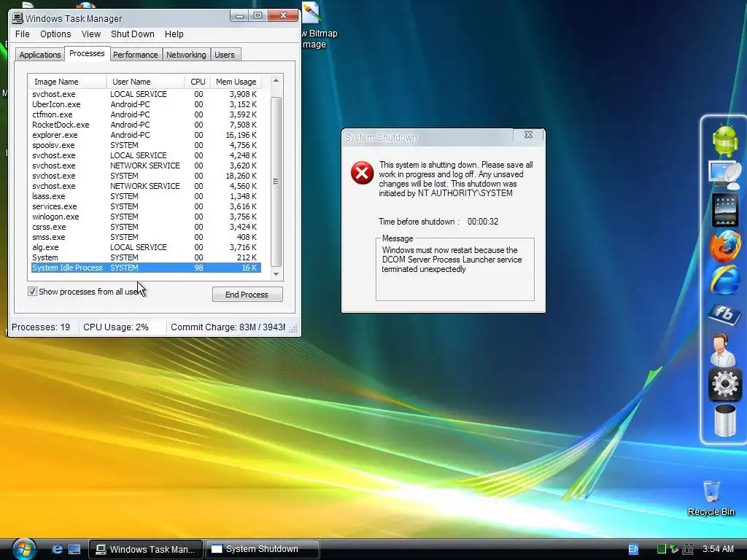Switch to the Users tab

pyautogui.click(x=225, y=55)
